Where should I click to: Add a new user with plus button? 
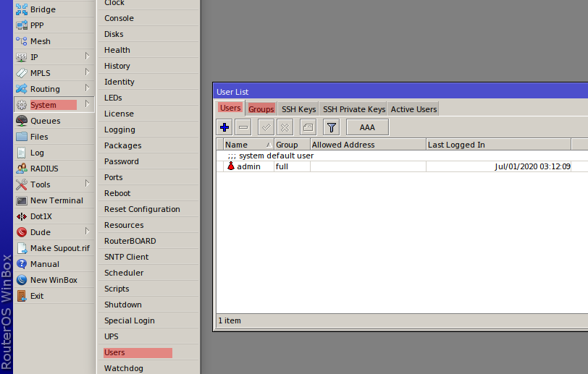click(224, 127)
